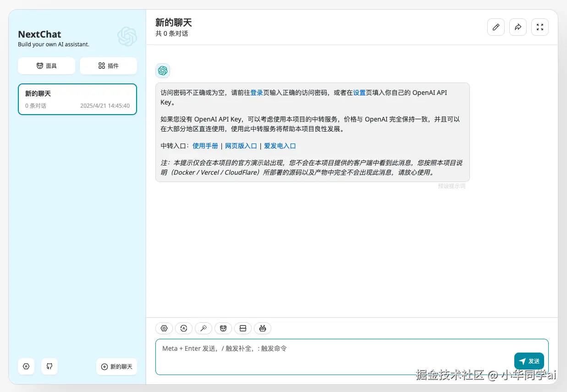Focus the message input text area
This screenshot has height=392, width=567.
click(x=352, y=357)
